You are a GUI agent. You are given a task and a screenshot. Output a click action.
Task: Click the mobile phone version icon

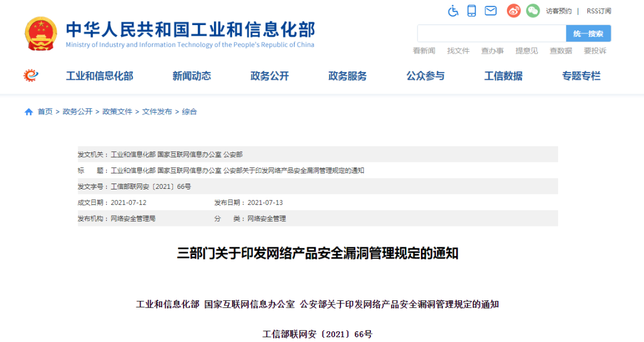(x=472, y=11)
